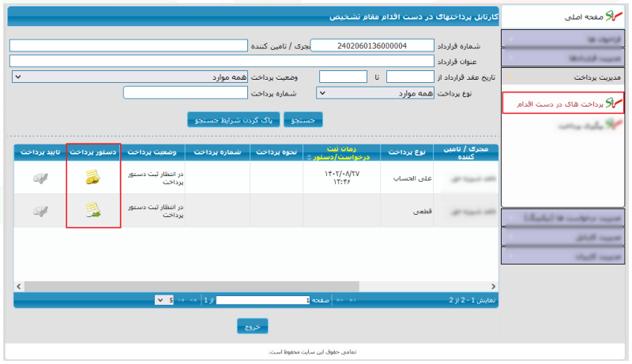Click شماره قرارداد field with 2402060136000004
The width and height of the screenshot is (632, 364).
click(x=372, y=46)
